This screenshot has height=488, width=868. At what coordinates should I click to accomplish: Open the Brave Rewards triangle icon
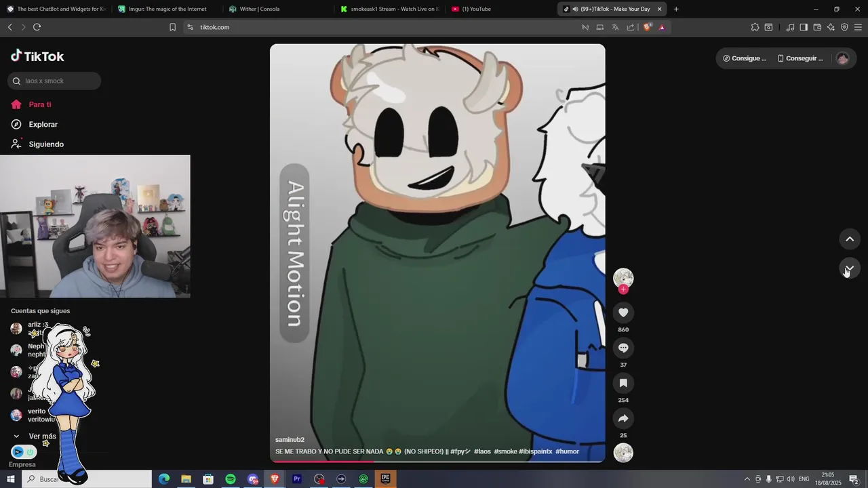click(662, 27)
